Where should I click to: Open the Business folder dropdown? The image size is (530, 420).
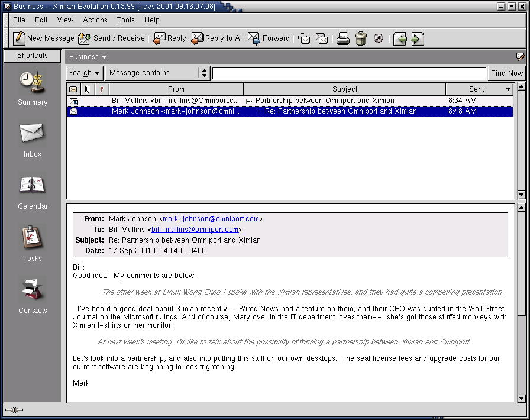point(88,57)
